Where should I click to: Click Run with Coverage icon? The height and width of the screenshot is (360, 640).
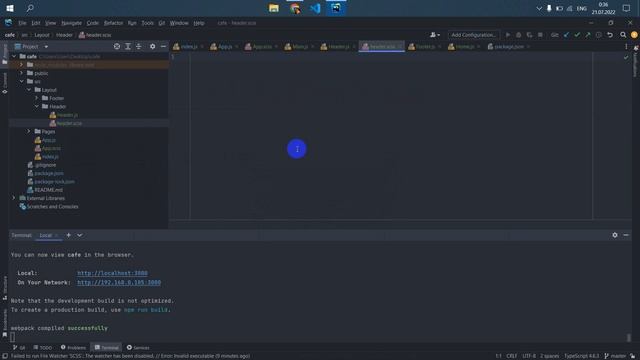[529, 35]
